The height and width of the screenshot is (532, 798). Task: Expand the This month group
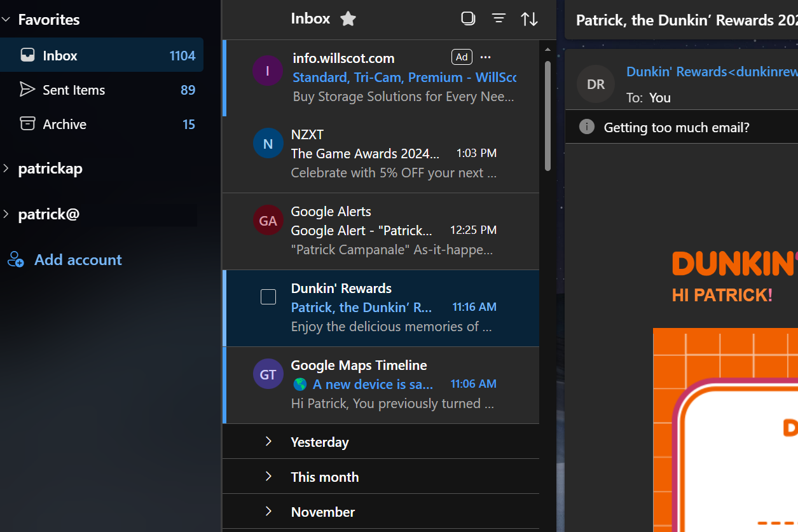coord(268,477)
